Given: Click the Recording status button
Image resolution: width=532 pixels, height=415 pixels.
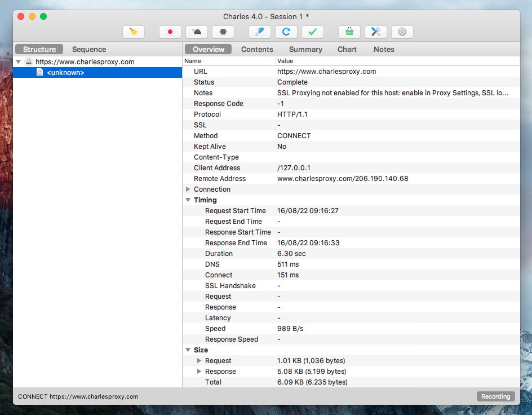Looking at the screenshot, I should pyautogui.click(x=495, y=396).
